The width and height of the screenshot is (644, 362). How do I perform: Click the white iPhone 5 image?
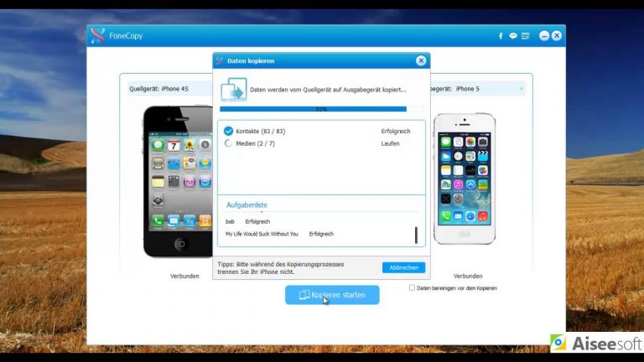click(x=465, y=178)
